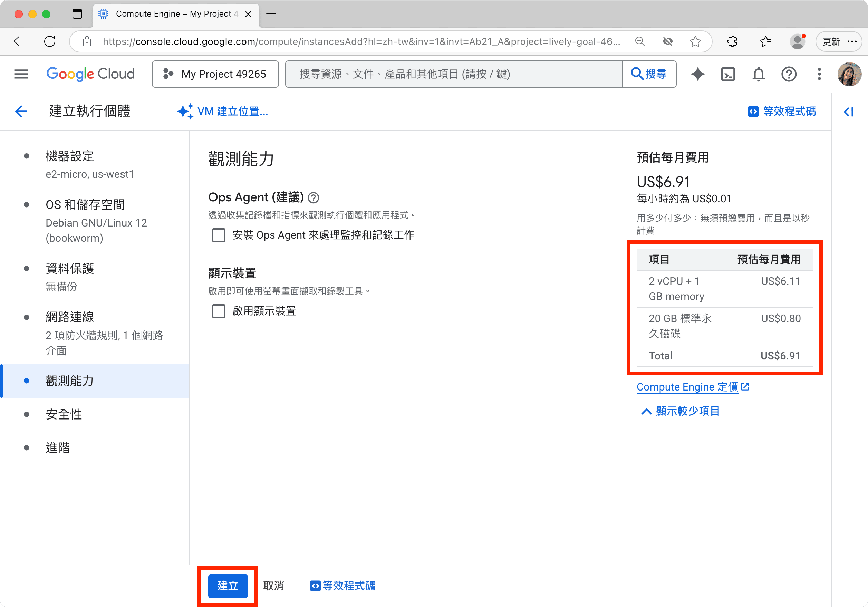Bookmark this page with the star icon

[695, 41]
